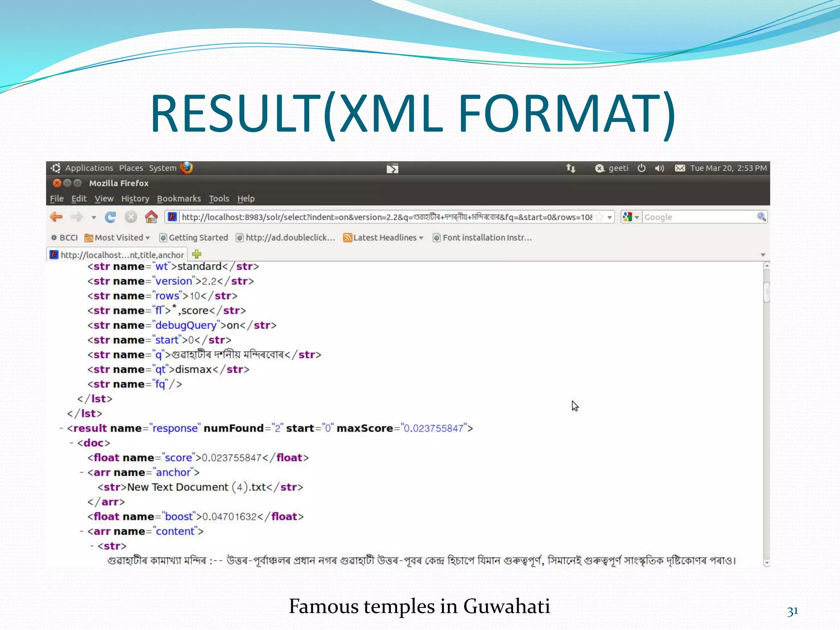This screenshot has height=630, width=840.
Task: Reload the page with the refresh icon
Action: (110, 217)
